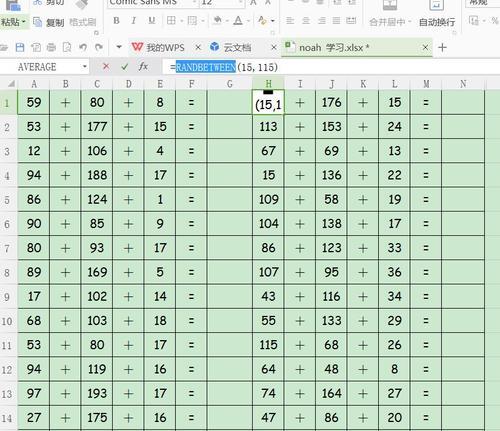This screenshot has height=431, width=500.
Task: Click the 复制 copy button
Action: pos(49,22)
